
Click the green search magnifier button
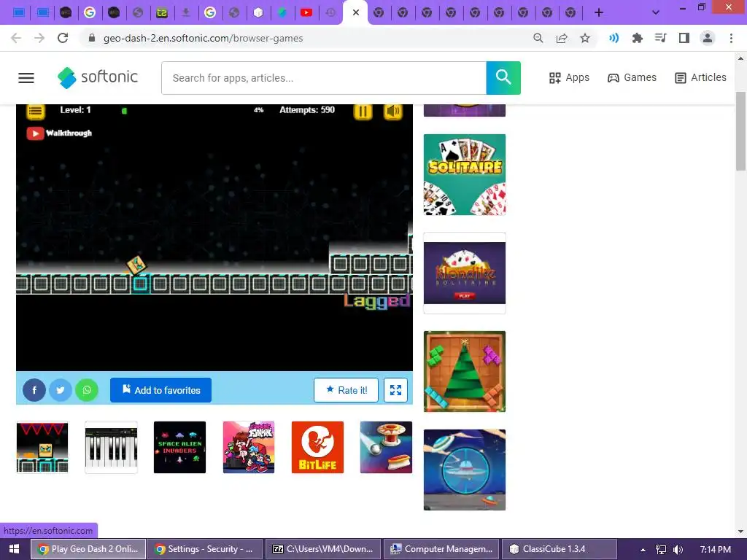503,78
